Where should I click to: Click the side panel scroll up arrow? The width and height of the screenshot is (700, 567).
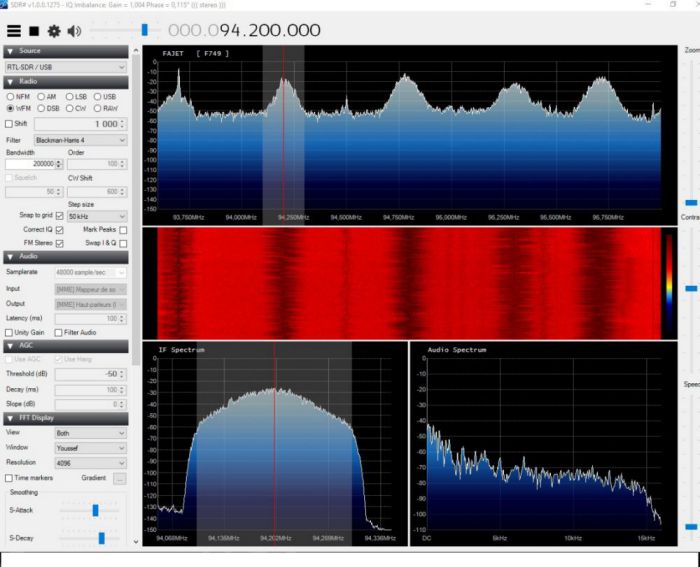[x=136, y=50]
